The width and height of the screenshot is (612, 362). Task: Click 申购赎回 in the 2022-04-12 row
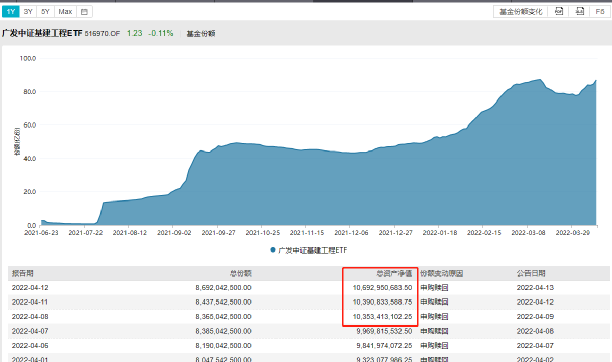[434, 288]
